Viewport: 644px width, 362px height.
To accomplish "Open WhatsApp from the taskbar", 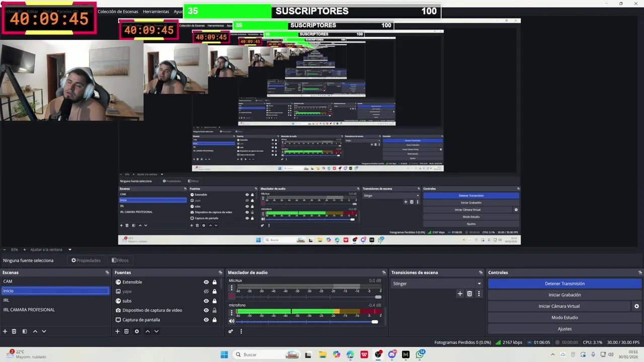I will [420, 355].
